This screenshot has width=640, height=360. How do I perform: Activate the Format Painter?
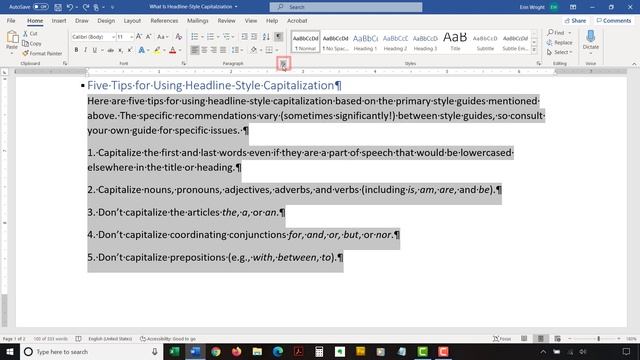pyautogui.click(x=42, y=53)
